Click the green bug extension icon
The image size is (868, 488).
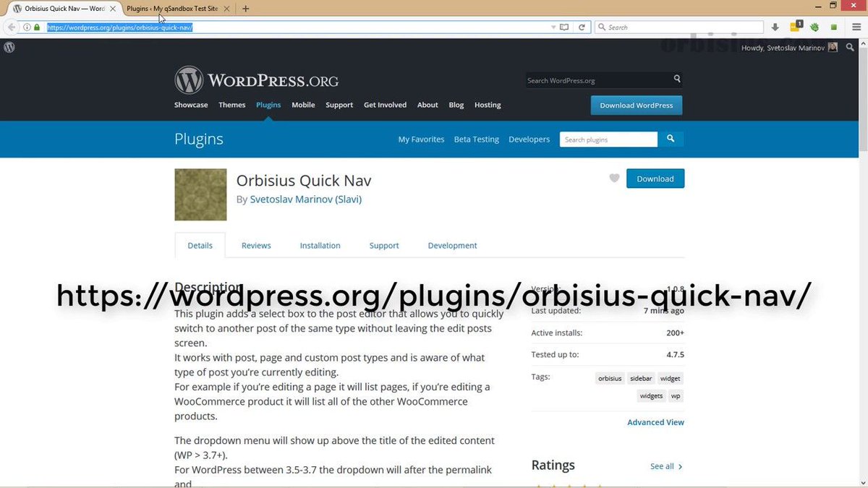tap(814, 27)
